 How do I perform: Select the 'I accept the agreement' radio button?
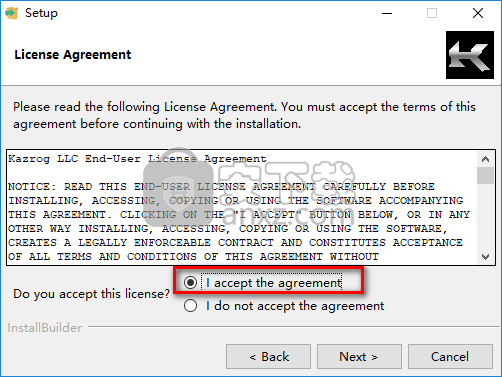pos(190,283)
